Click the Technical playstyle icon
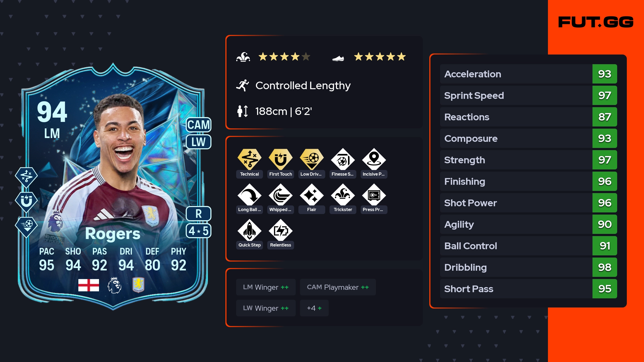Viewport: 644px width, 362px height. (x=249, y=159)
